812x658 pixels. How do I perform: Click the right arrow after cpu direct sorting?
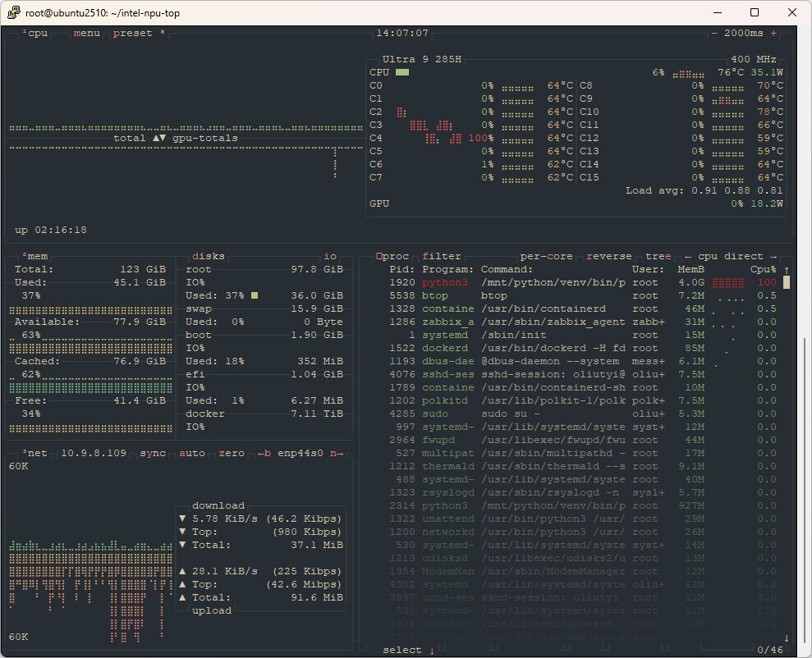point(773,256)
